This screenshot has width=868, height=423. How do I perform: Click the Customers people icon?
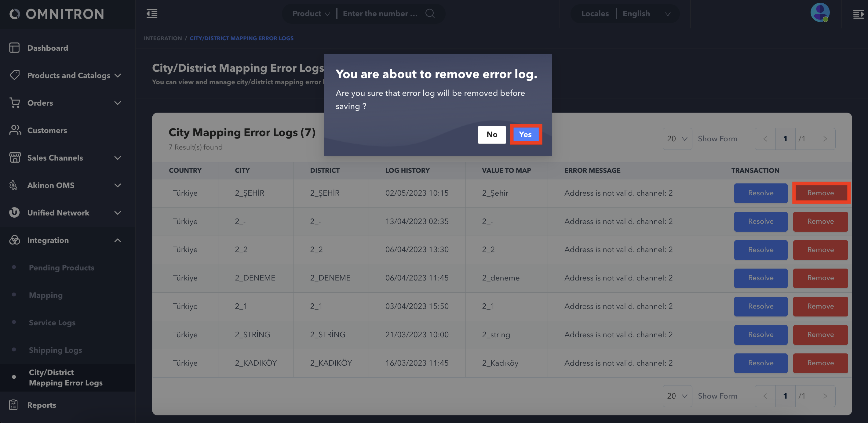(15, 130)
